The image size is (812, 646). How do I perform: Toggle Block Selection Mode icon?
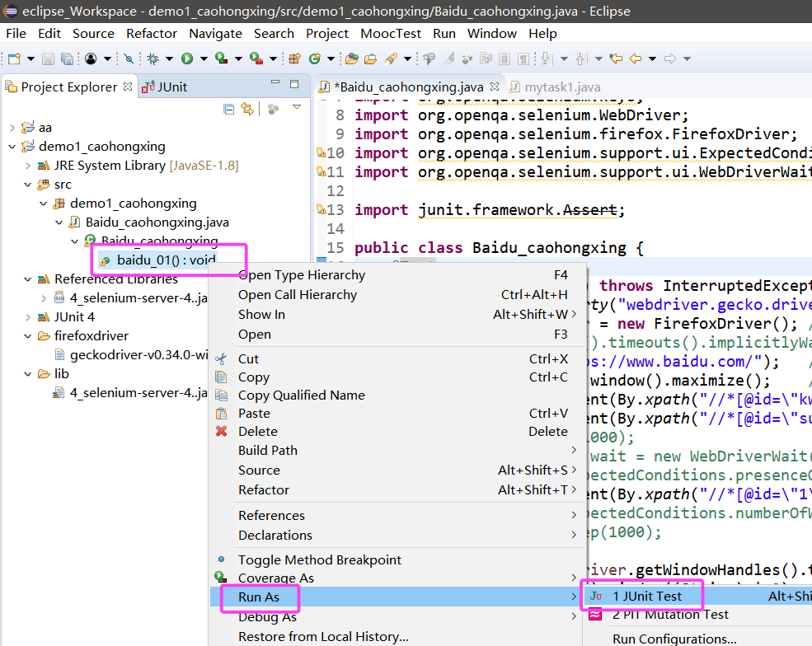click(x=505, y=59)
